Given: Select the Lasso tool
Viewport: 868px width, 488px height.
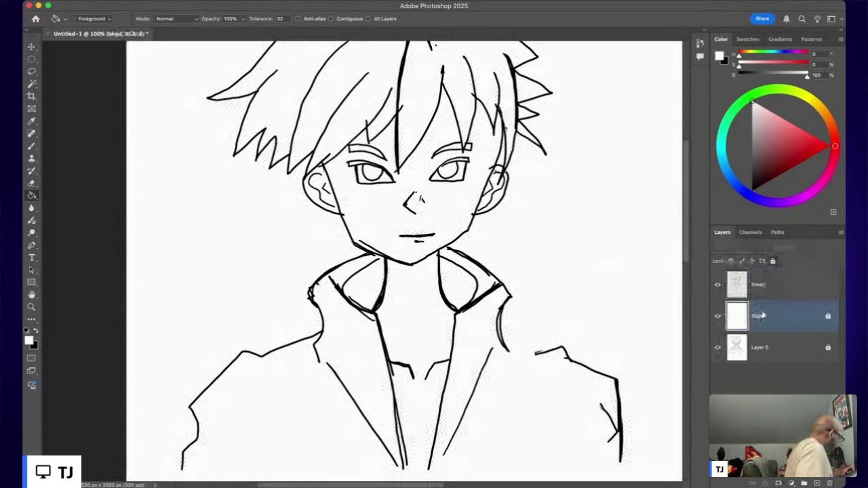Looking at the screenshot, I should tap(31, 71).
